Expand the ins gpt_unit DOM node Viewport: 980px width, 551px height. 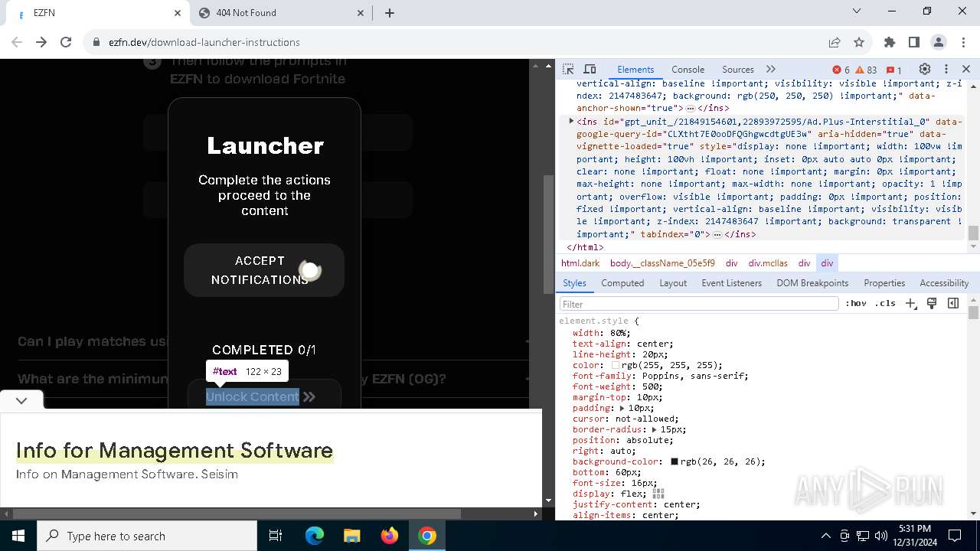pyautogui.click(x=570, y=122)
